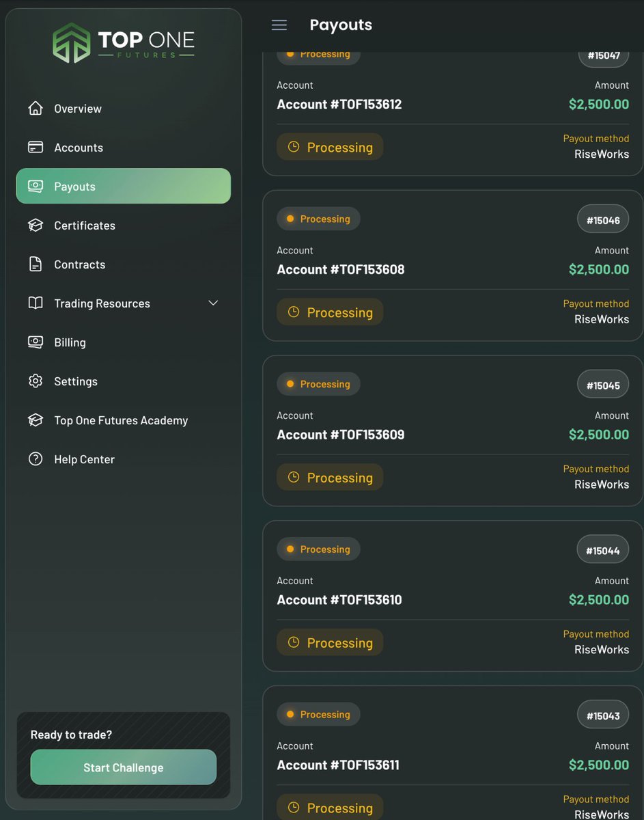Screen dimensions: 644x820
Task: Select the text Account #TOF153608
Action: pyautogui.click(x=341, y=269)
